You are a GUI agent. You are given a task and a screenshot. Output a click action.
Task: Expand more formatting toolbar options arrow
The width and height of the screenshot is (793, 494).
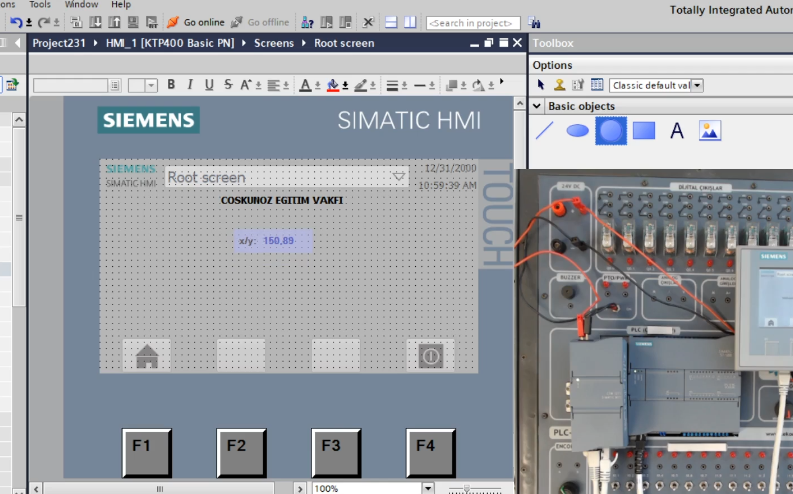pos(502,81)
